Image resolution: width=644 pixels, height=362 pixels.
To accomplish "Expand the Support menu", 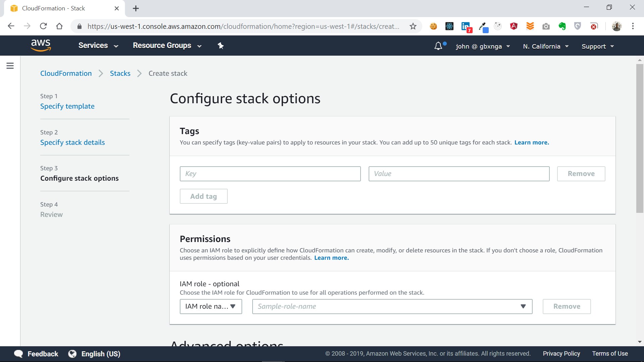I will pos(597,46).
